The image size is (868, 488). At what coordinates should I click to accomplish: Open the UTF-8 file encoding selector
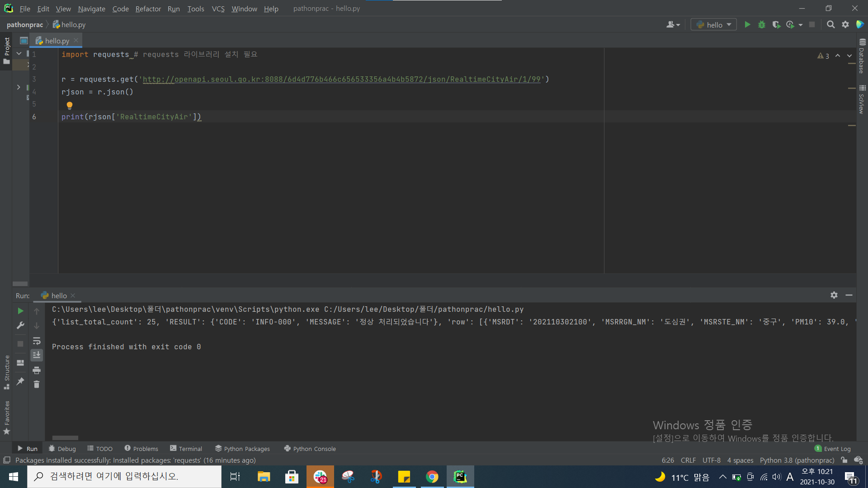tap(711, 460)
